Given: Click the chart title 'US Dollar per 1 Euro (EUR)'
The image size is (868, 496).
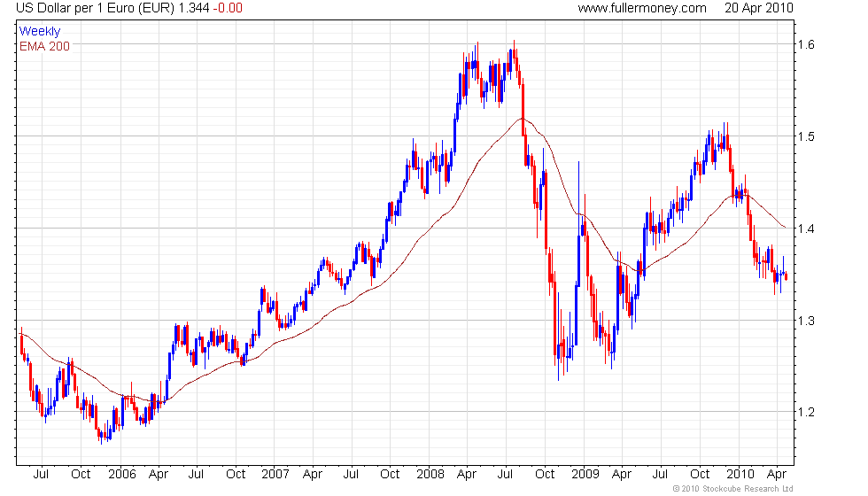Looking at the screenshot, I should [96, 8].
